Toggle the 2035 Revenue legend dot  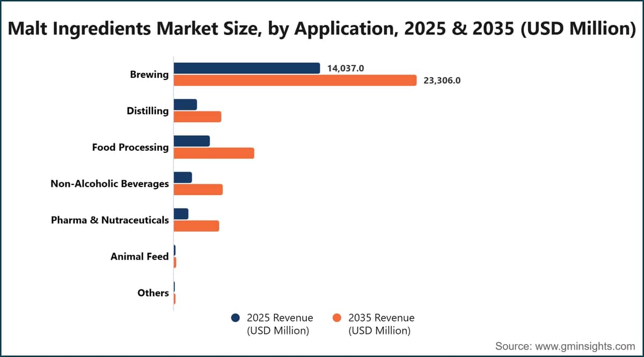coord(337,318)
